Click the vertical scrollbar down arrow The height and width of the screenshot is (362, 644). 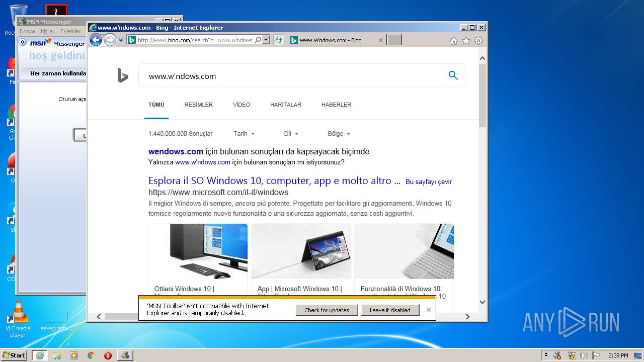[482, 302]
